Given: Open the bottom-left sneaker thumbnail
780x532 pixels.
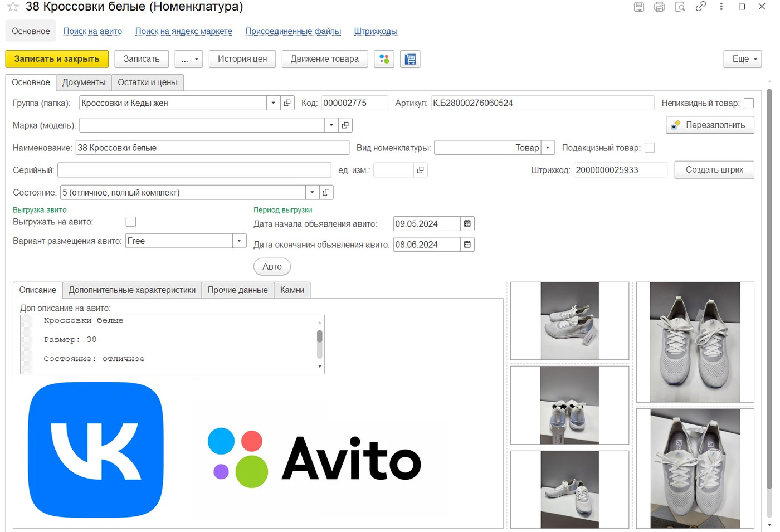Looking at the screenshot, I should 570,490.
